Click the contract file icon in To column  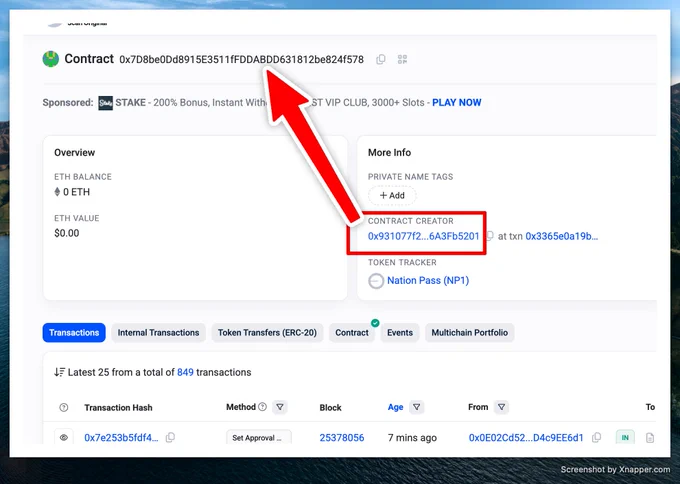click(650, 438)
